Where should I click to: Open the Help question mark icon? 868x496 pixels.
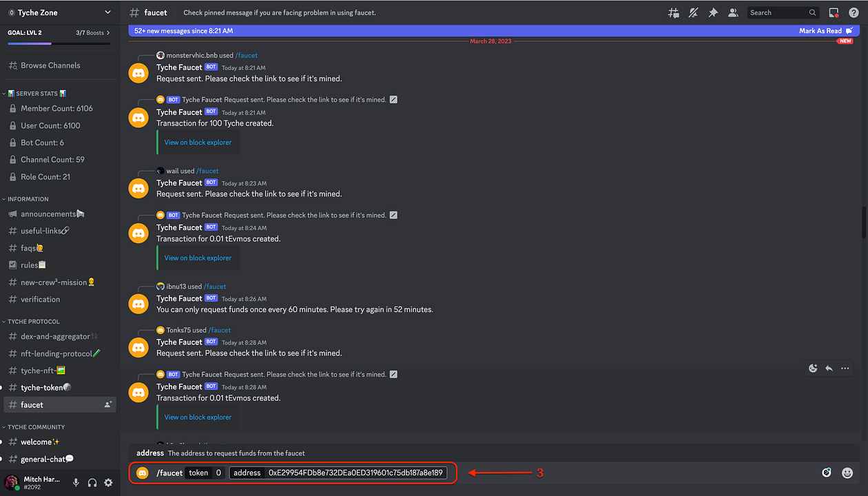coord(854,12)
